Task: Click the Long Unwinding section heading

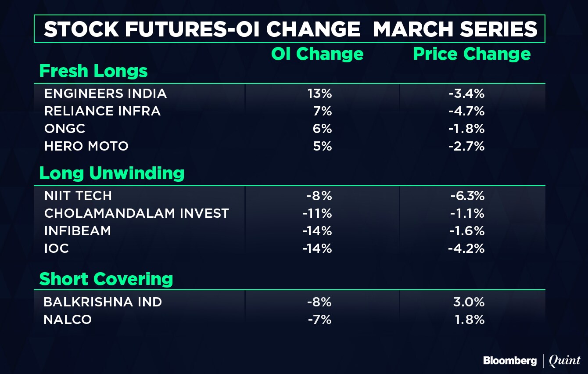Action: tap(112, 173)
